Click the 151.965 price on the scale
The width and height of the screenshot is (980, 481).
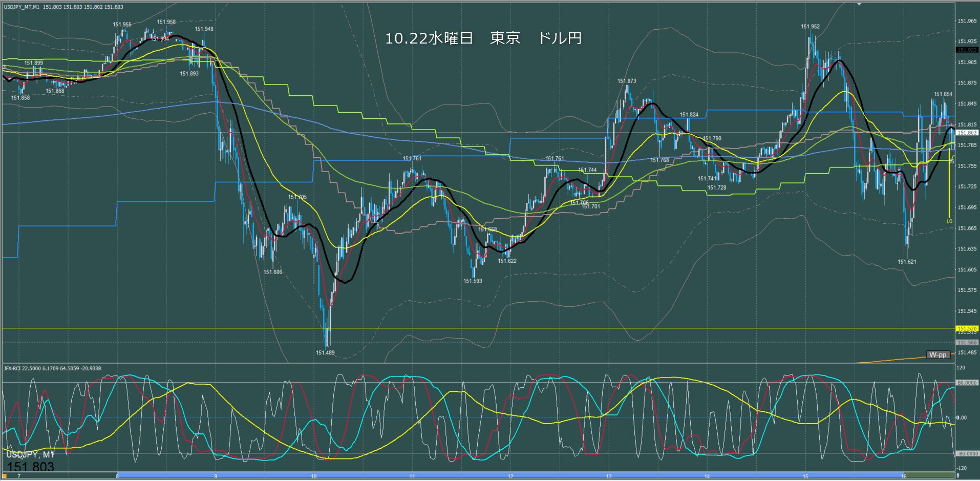tap(967, 21)
